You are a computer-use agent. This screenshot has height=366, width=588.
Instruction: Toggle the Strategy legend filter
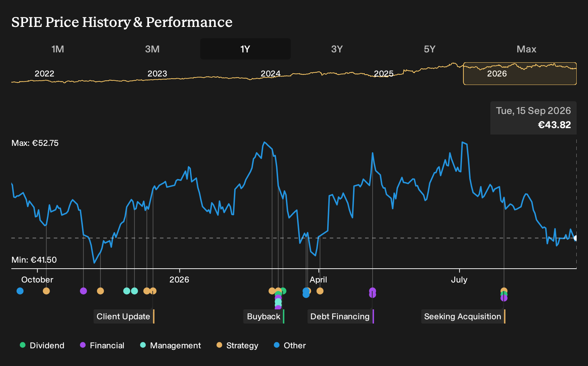237,345
